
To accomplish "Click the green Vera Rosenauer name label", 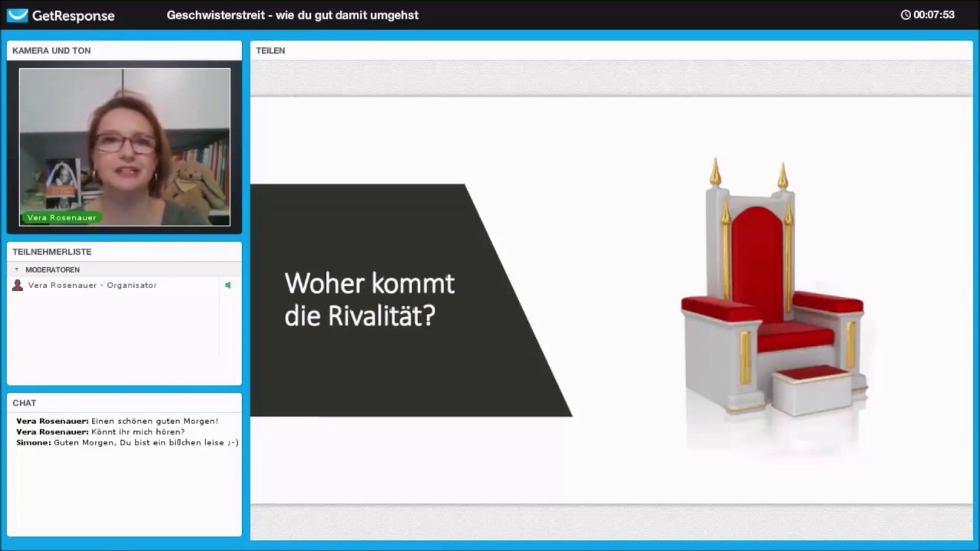I will coord(62,218).
